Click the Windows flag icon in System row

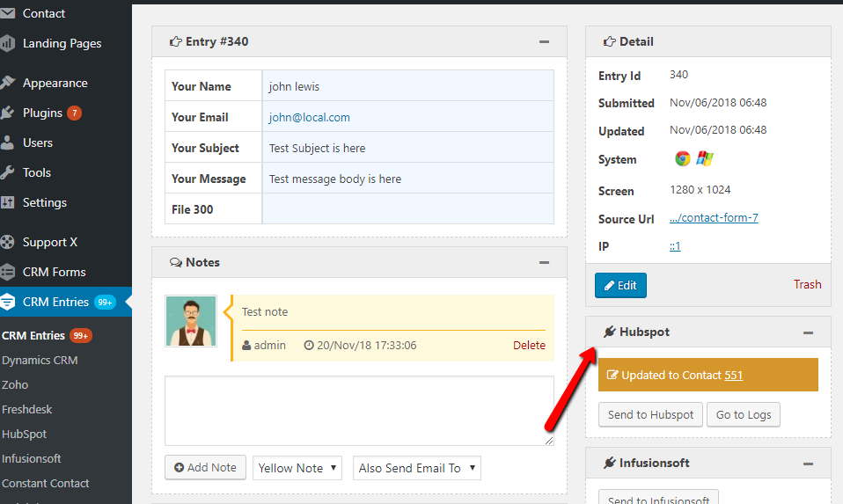click(704, 158)
